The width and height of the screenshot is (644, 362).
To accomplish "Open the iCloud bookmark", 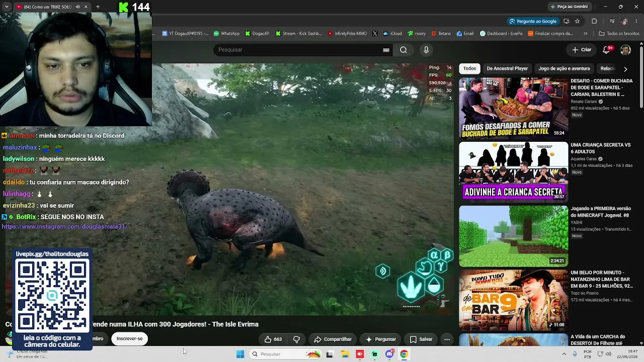I will click(392, 34).
